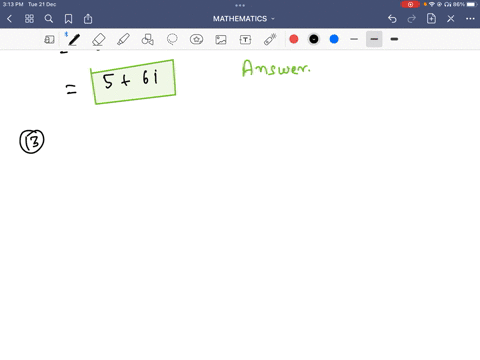Tap the status bar clock 3:13 PM
Viewport: 480px width, 360px height.
click(x=13, y=4)
